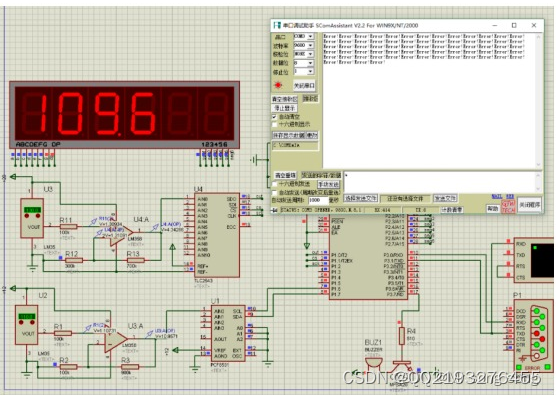Click the 帮助 help button
Image resolution: width=556 pixels, height=396 pixels.
pyautogui.click(x=493, y=208)
